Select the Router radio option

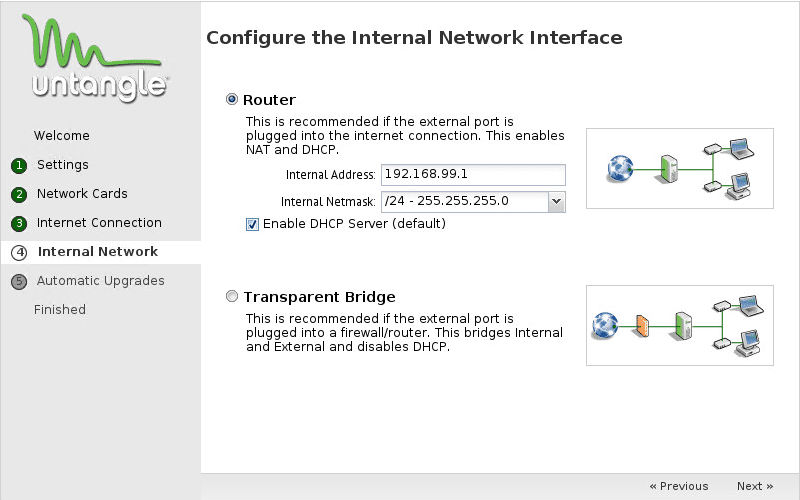232,100
